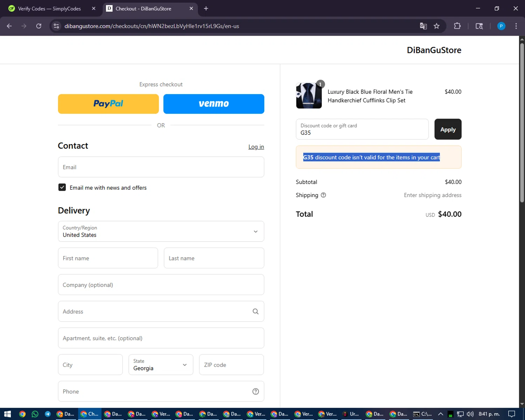This screenshot has width=525, height=420.
Task: Close the Verify Codes tab
Action: (93, 8)
